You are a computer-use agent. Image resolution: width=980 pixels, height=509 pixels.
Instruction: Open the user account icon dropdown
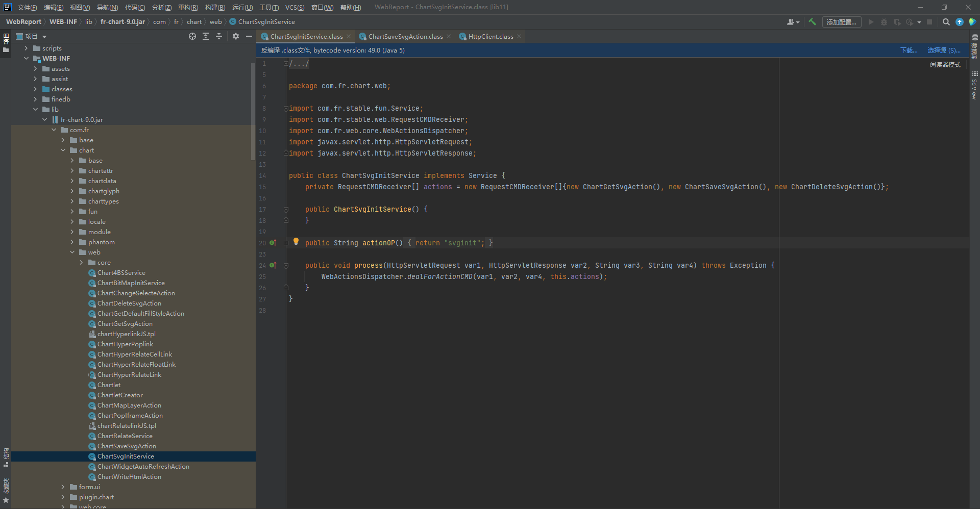click(793, 22)
